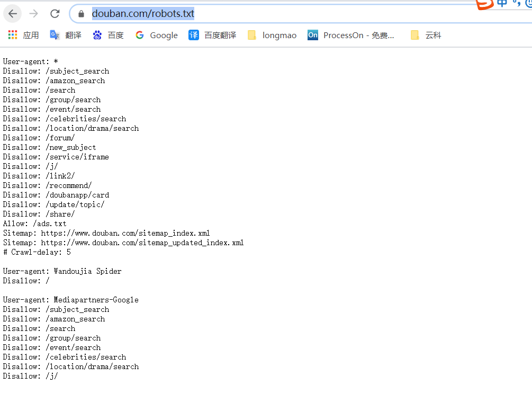Open the 翻译 bookmark

point(66,35)
